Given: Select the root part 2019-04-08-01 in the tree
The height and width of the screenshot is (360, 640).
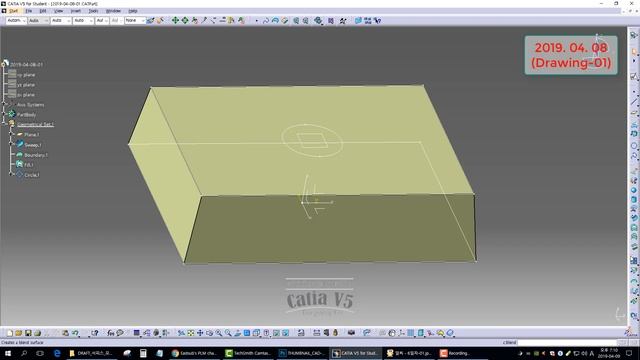Looking at the screenshot, I should coord(26,64).
